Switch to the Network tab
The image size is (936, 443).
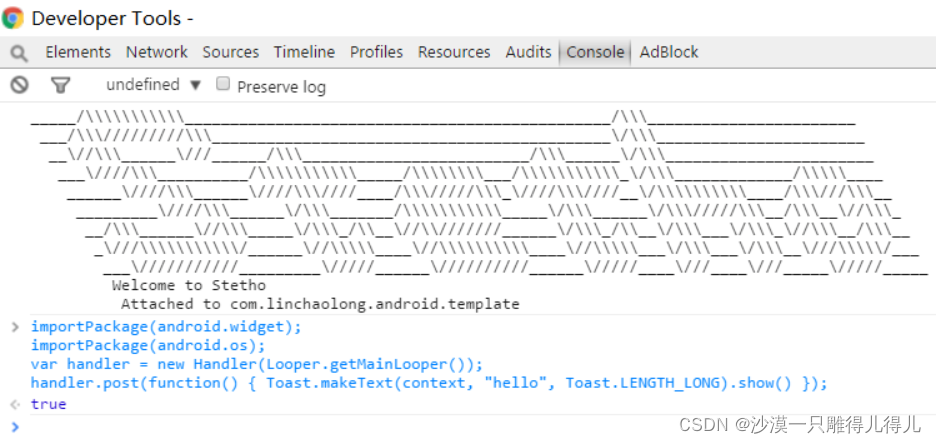[x=156, y=53]
